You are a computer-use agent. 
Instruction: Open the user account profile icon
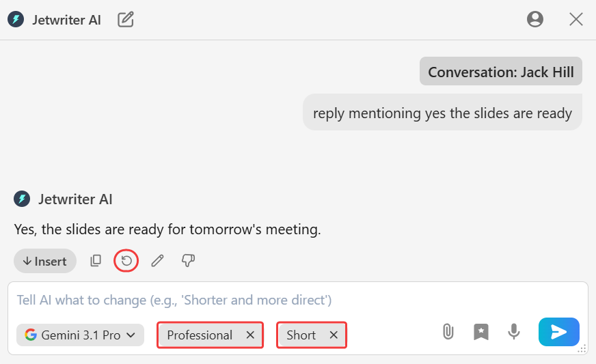[534, 19]
